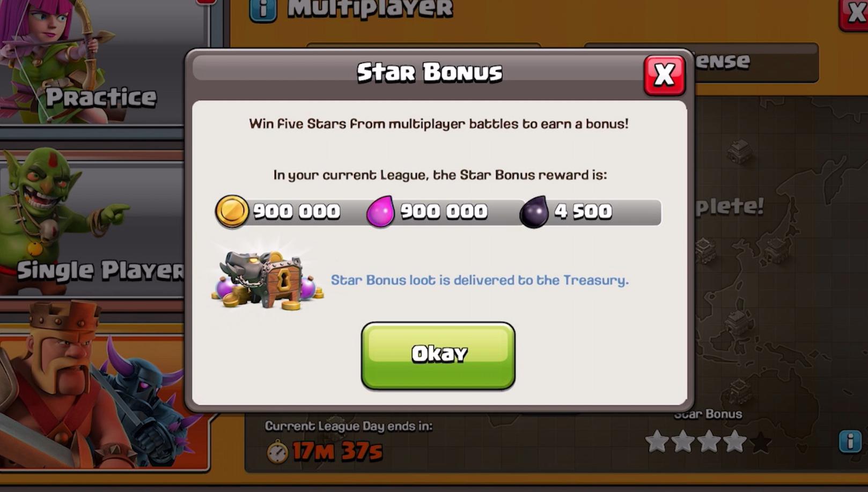Click the dark elixir drop icon
This screenshot has width=868, height=492.
534,212
